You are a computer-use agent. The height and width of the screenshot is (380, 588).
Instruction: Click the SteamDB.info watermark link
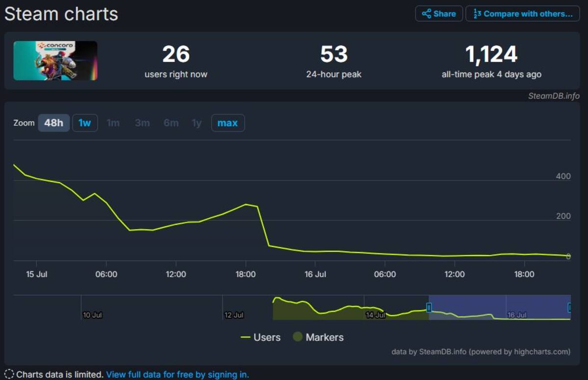click(x=554, y=96)
